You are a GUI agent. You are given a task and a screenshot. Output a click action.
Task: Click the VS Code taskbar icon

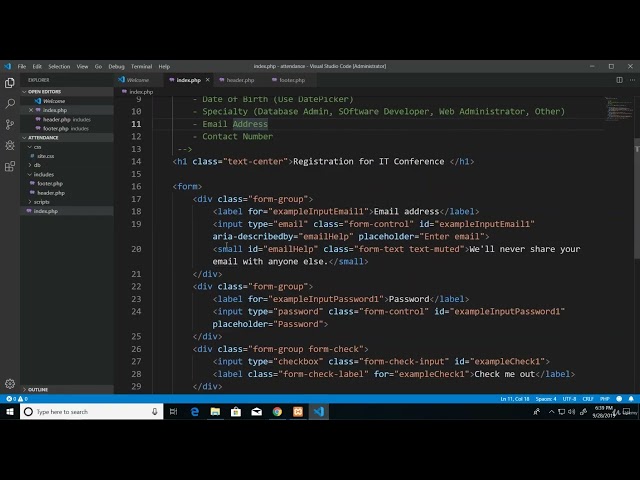coord(319,412)
